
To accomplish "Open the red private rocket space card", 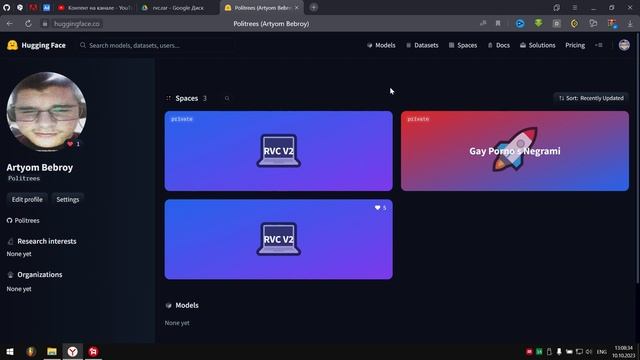I will pyautogui.click(x=515, y=151).
